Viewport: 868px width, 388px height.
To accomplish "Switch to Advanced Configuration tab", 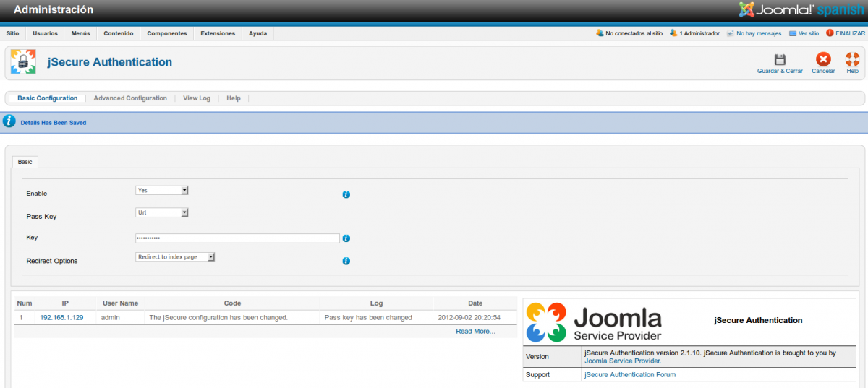I will pos(130,98).
